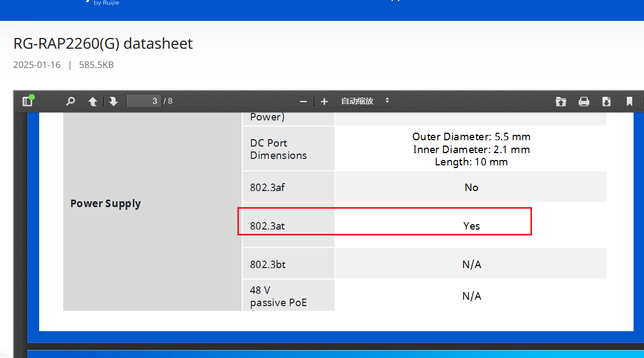Open the find-in-document magnifier tool
Screen dimensions: 644x358
pos(70,101)
